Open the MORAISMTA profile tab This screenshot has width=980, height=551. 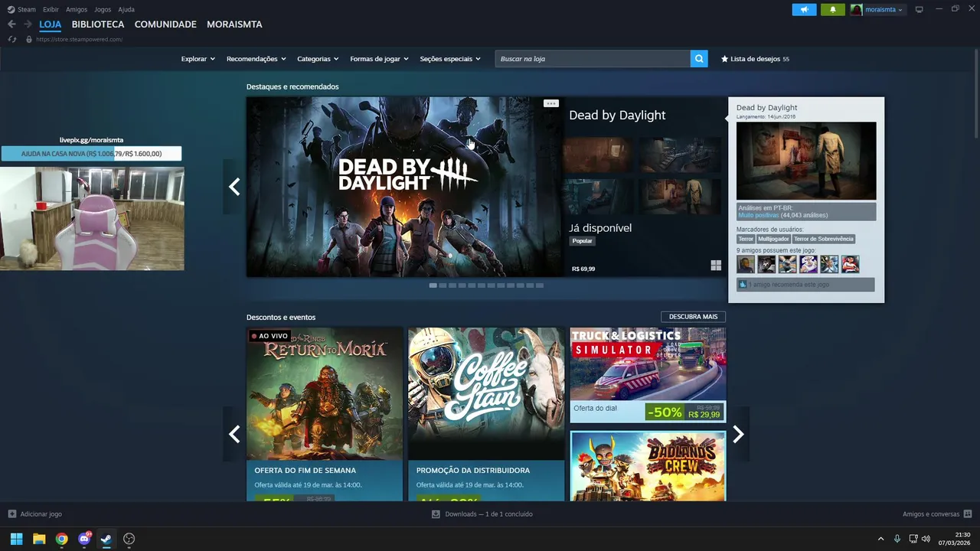click(234, 24)
